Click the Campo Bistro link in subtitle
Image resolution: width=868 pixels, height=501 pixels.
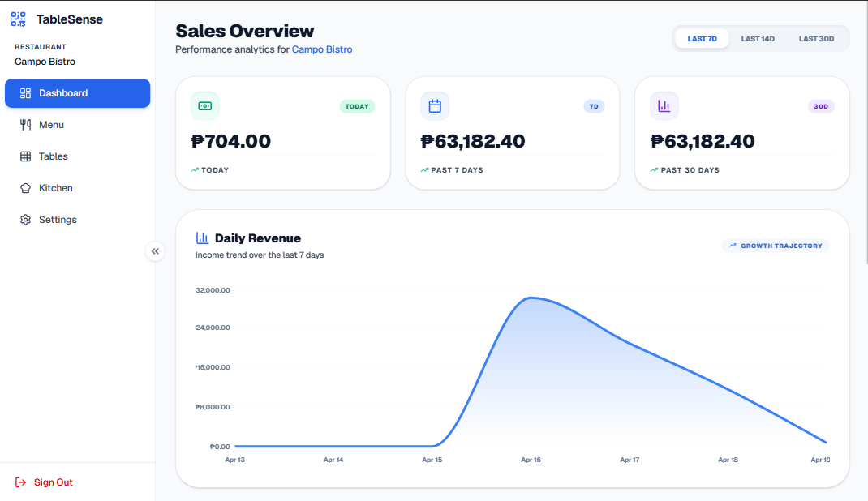(x=322, y=49)
